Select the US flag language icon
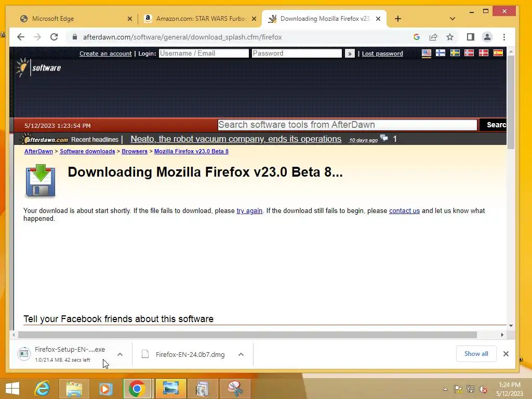 point(427,54)
